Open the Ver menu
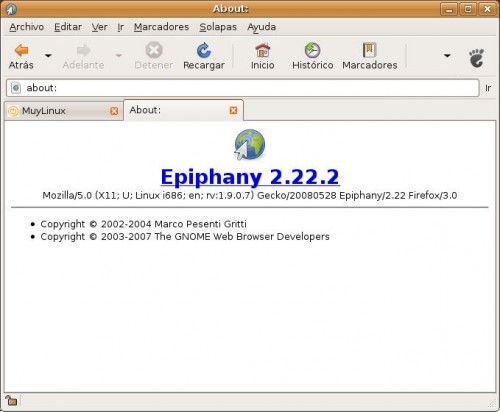Image resolution: width=500 pixels, height=412 pixels. (x=99, y=27)
